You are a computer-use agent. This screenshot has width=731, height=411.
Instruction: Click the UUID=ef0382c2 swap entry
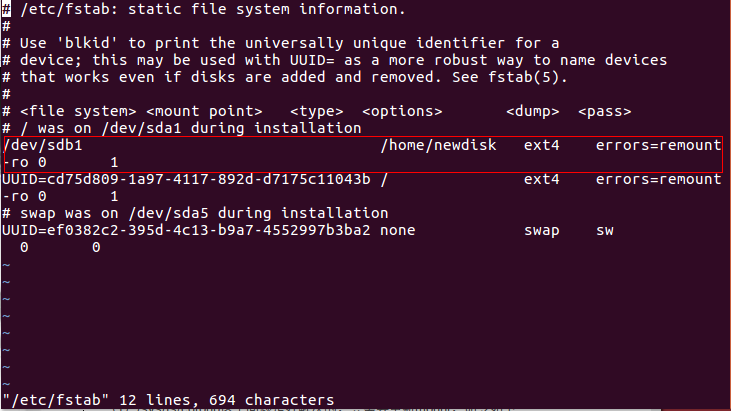(186, 231)
